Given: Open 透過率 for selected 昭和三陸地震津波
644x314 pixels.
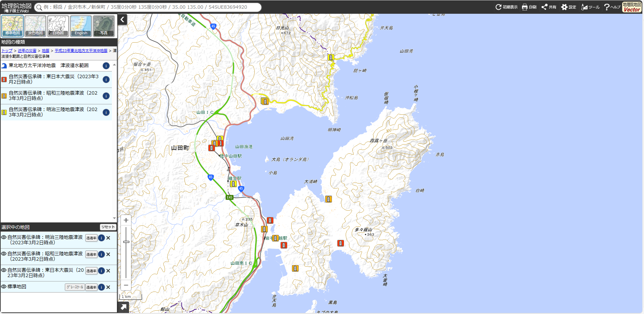Looking at the screenshot, I should 91,254.
